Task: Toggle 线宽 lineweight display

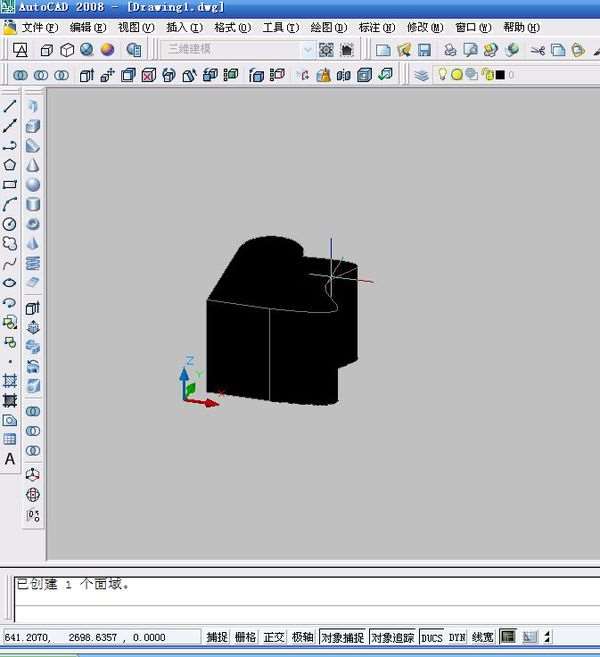Action: (x=482, y=637)
